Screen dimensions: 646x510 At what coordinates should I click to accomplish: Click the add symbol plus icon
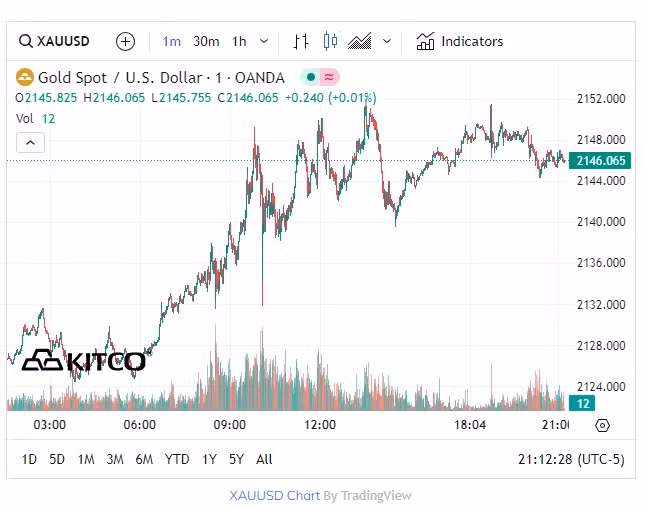click(x=125, y=41)
